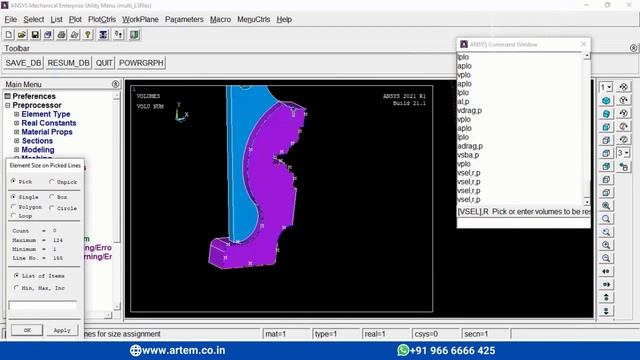Image resolution: width=640 pixels, height=360 pixels.
Task: Click the Dynamic Model Mode icon
Action: pyautogui.click(x=624, y=167)
